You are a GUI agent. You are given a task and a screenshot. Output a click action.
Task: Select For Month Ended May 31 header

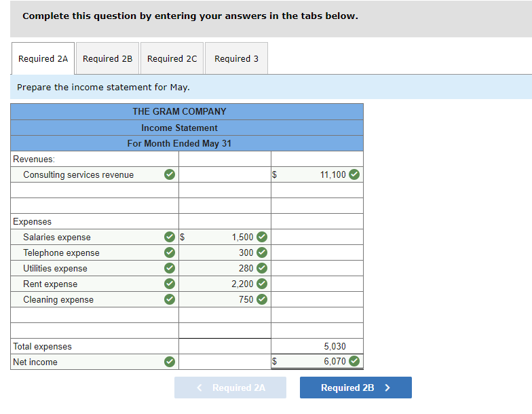click(x=187, y=143)
